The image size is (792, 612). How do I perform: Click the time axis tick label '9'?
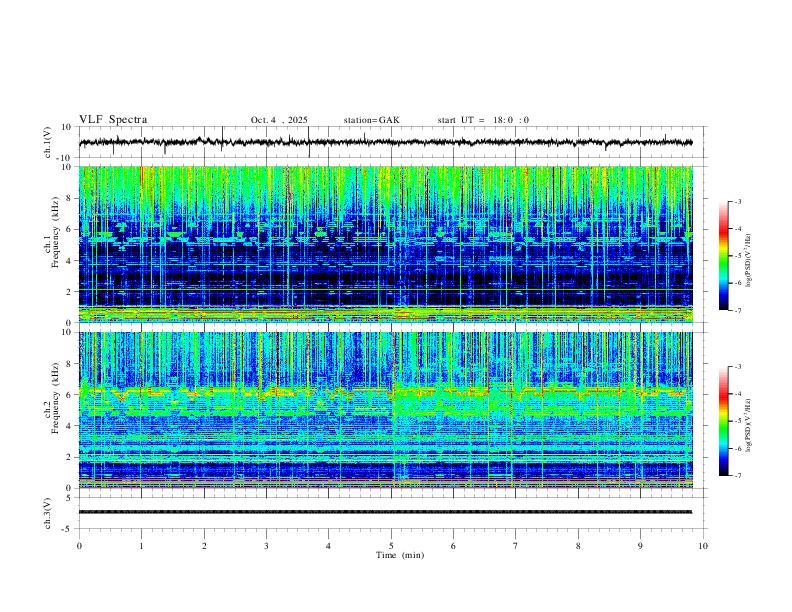(640, 546)
